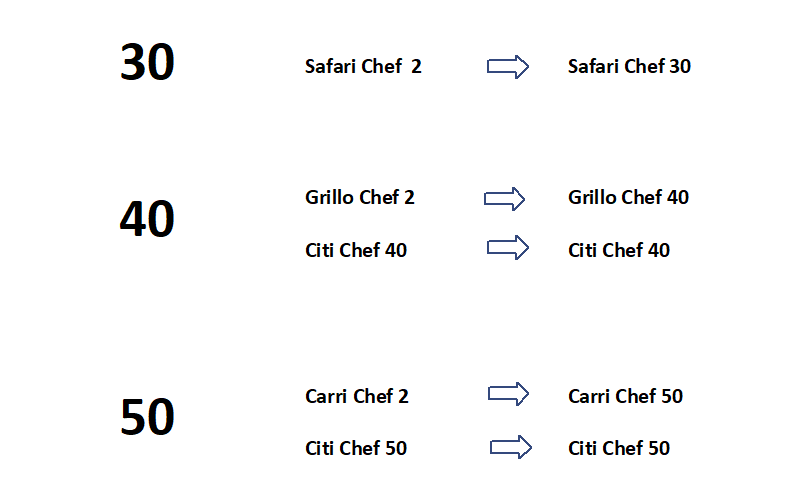Viewport: 808px width, 501px height.
Task: Click the arrow next to Grillo Chef 2
Action: point(504,198)
